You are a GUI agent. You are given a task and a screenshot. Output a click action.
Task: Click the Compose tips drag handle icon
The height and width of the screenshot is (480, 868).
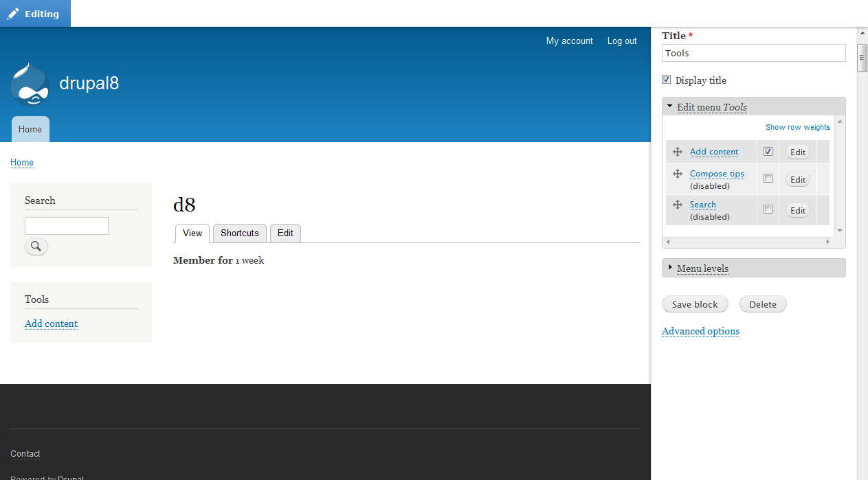pos(678,174)
